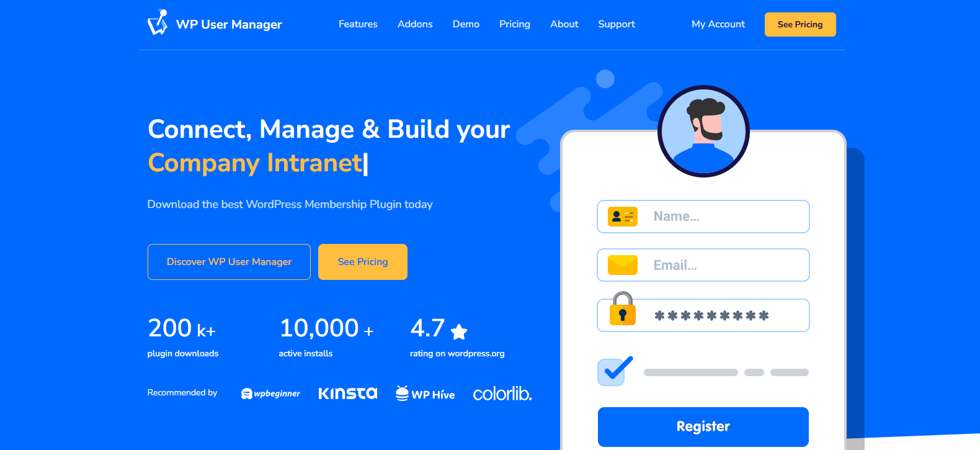
Task: Open the Addons menu item
Action: [x=415, y=24]
